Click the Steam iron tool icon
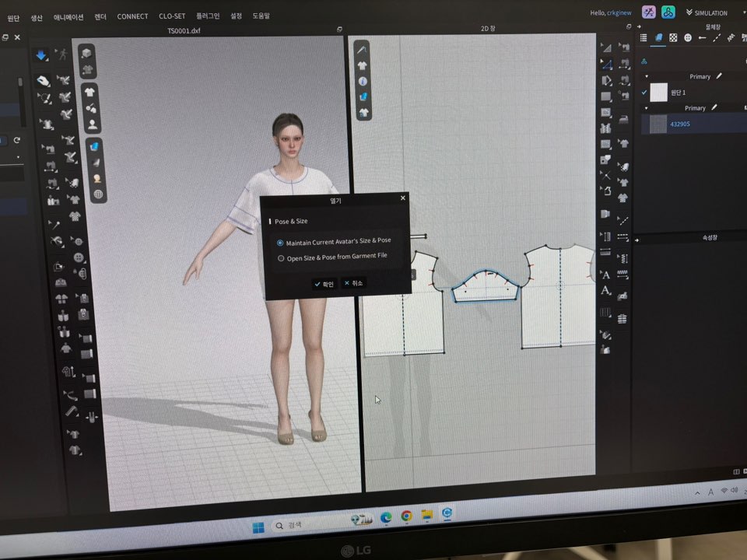747x560 pixels. (622, 119)
